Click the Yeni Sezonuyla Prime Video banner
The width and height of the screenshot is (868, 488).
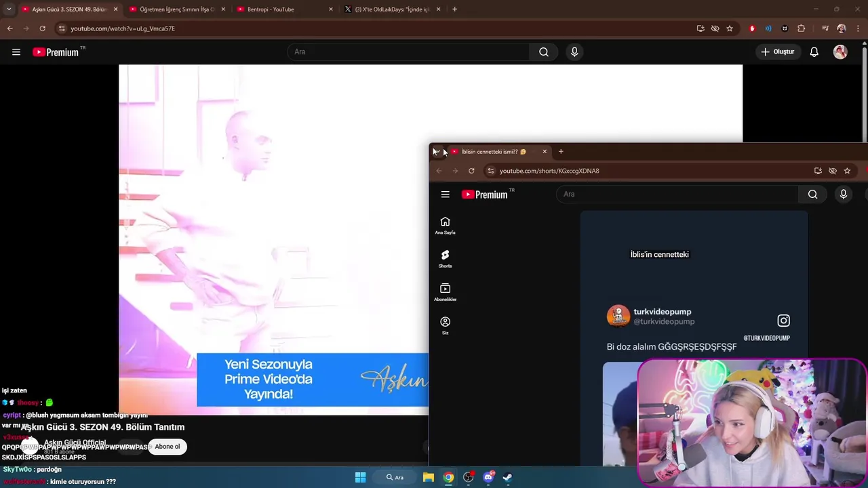(x=313, y=380)
